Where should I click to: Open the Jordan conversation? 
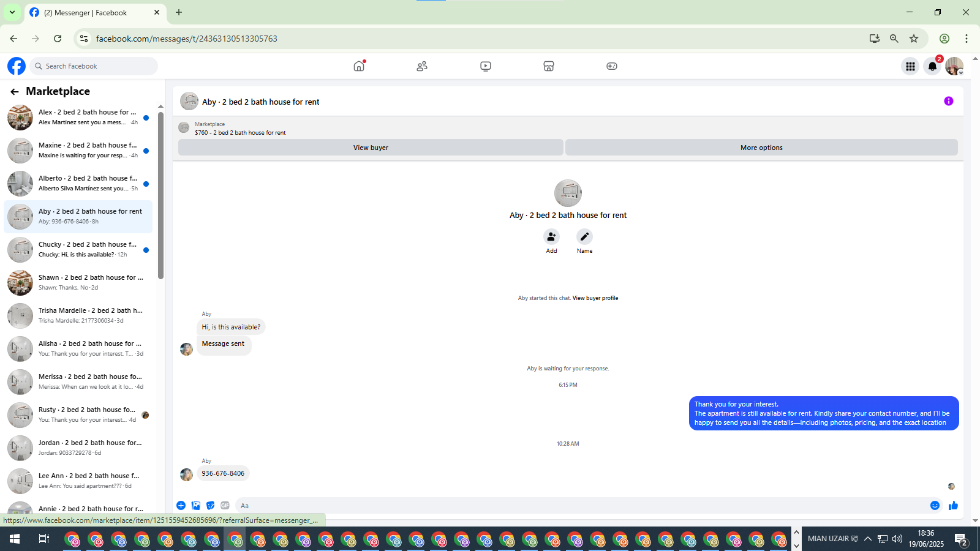[78, 448]
